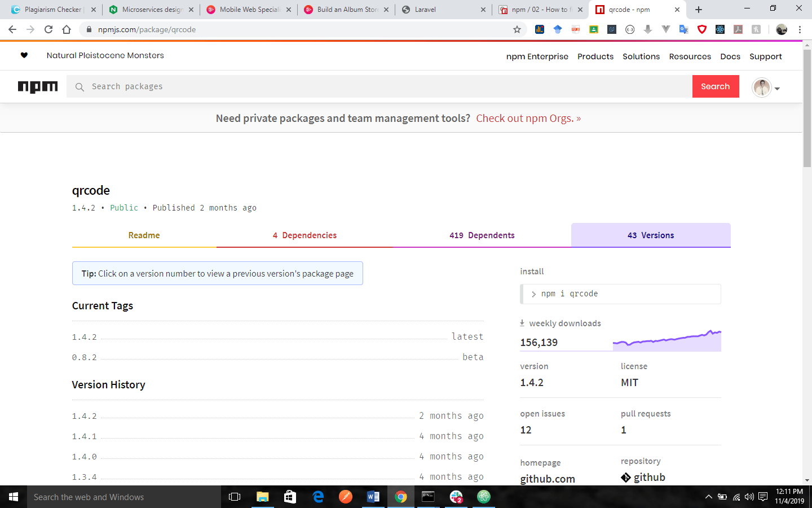Click the magnifier icon in the search bar

[x=80, y=86]
